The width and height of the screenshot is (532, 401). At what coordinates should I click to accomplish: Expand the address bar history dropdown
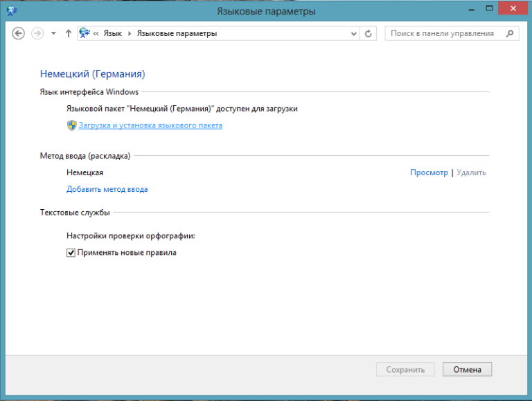tap(353, 33)
